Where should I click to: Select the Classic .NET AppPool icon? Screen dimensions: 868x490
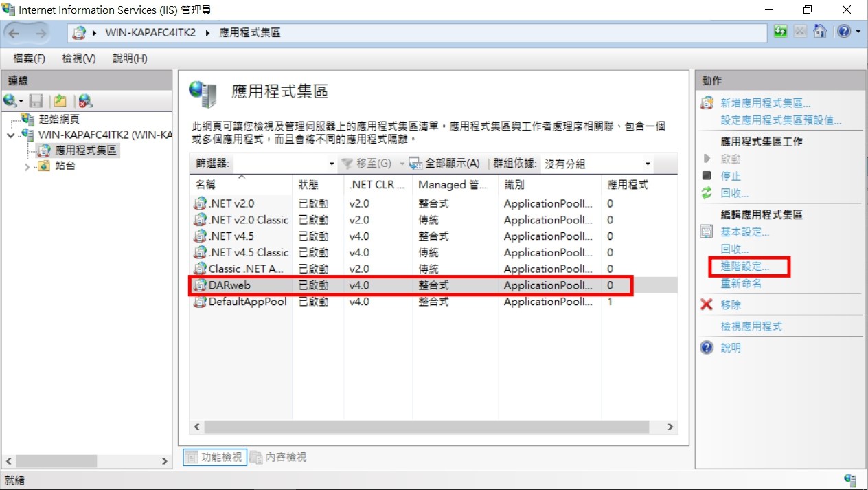[x=200, y=269]
